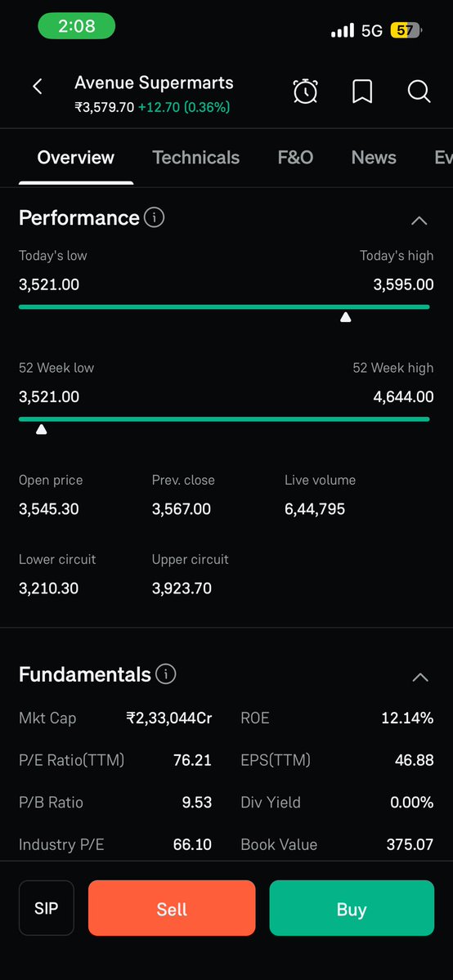The height and width of the screenshot is (980, 453).
Task: Tap the orange Sell button
Action: pos(172,908)
